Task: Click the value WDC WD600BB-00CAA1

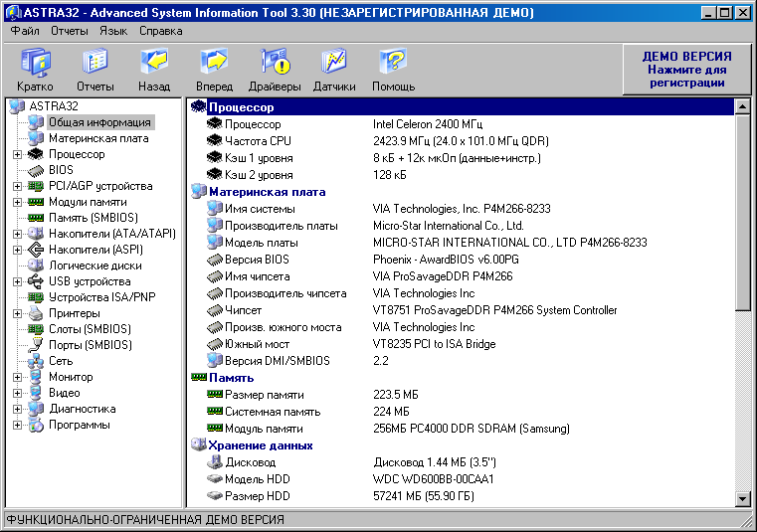Action: click(x=434, y=479)
